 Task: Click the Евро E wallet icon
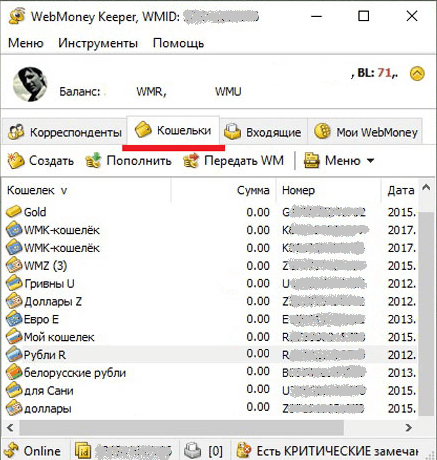[14, 319]
